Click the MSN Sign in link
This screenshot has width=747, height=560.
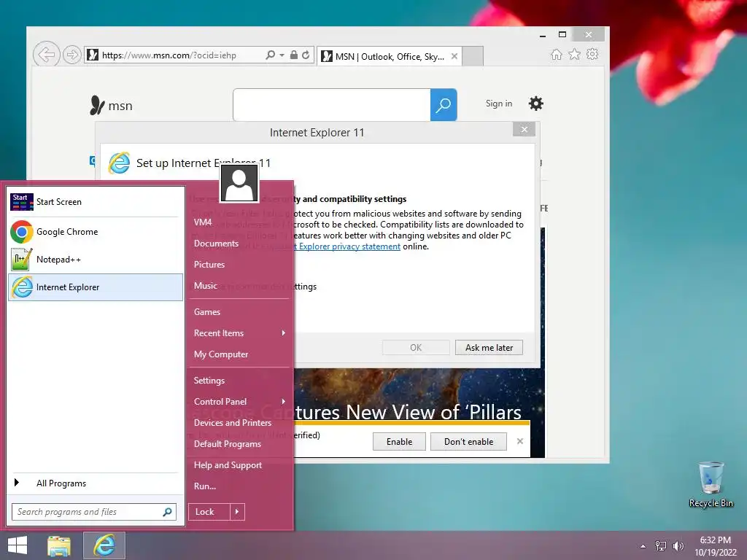499,104
